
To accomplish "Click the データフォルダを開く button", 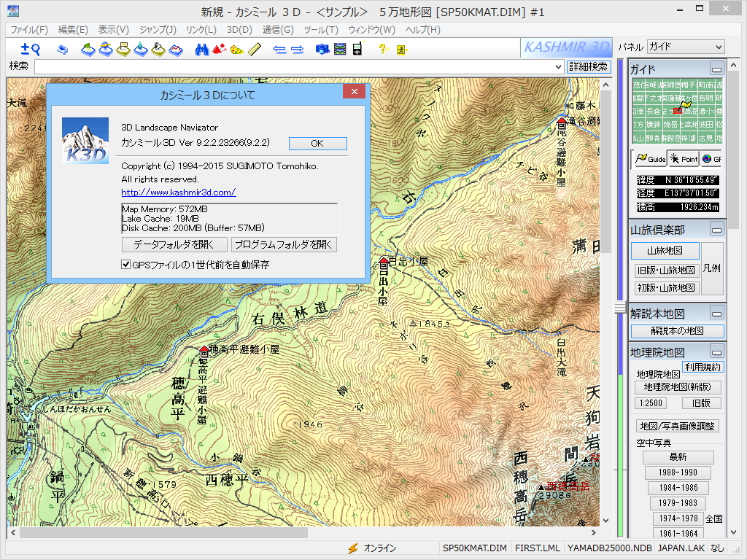I will (174, 244).
